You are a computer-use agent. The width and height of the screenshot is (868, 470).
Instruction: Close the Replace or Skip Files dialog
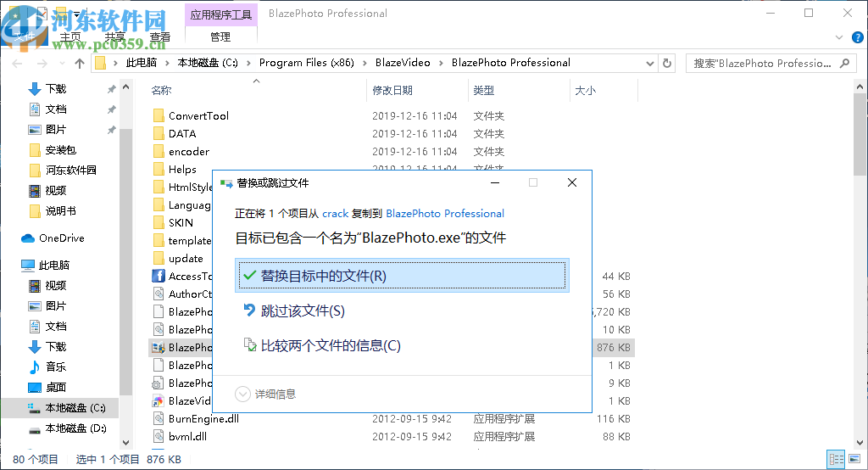pyautogui.click(x=572, y=182)
